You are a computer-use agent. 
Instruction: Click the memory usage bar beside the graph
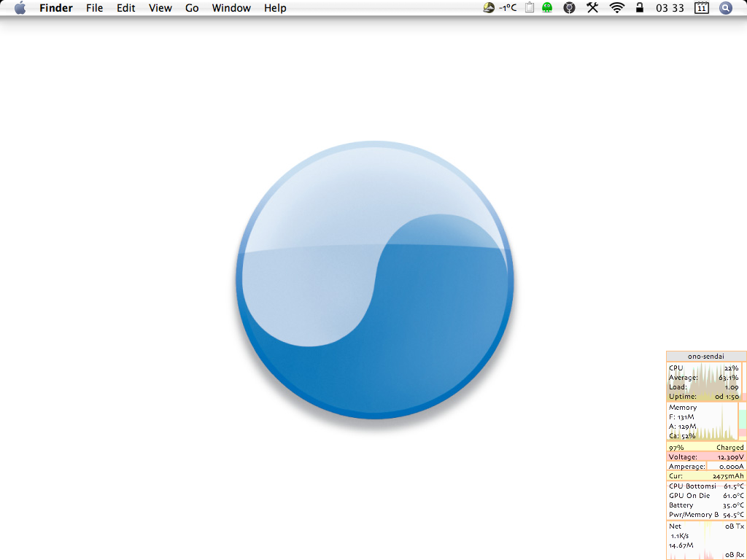[742, 421]
